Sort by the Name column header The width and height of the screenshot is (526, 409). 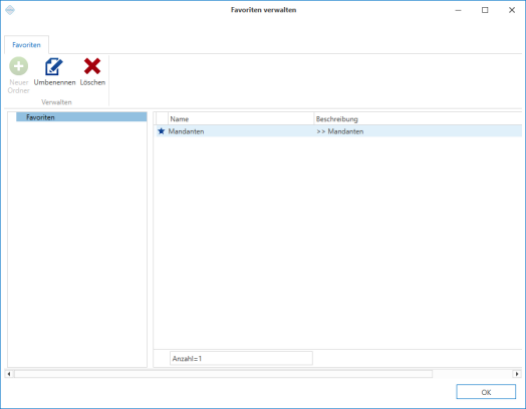click(x=241, y=119)
